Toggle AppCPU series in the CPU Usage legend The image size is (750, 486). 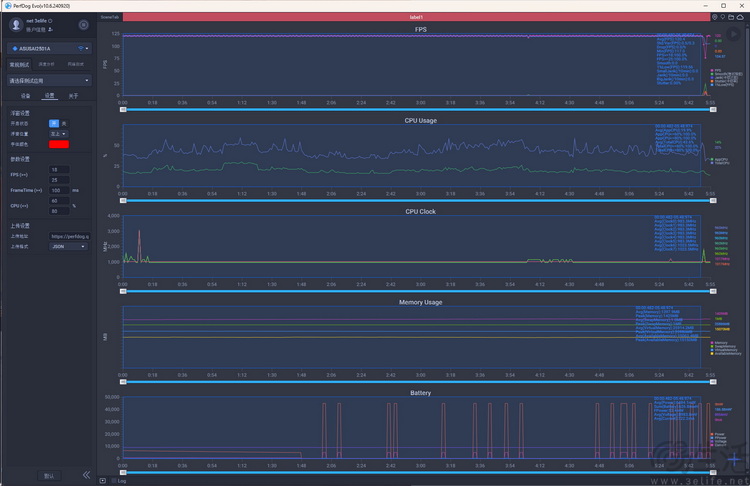click(x=720, y=159)
